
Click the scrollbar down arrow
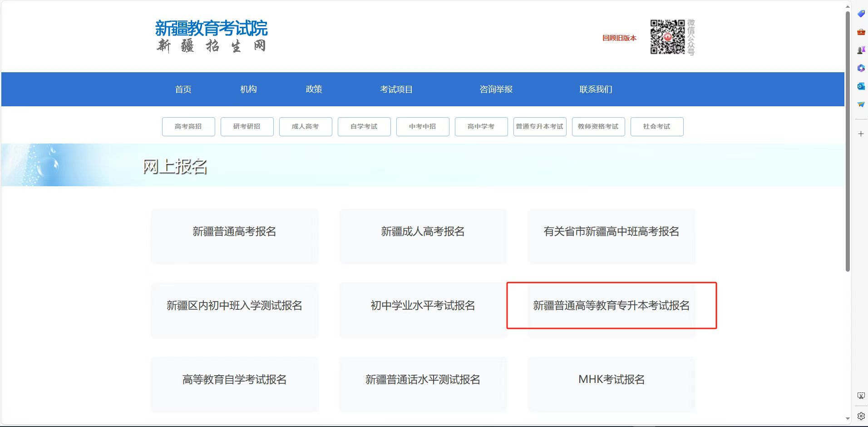pyautogui.click(x=848, y=418)
